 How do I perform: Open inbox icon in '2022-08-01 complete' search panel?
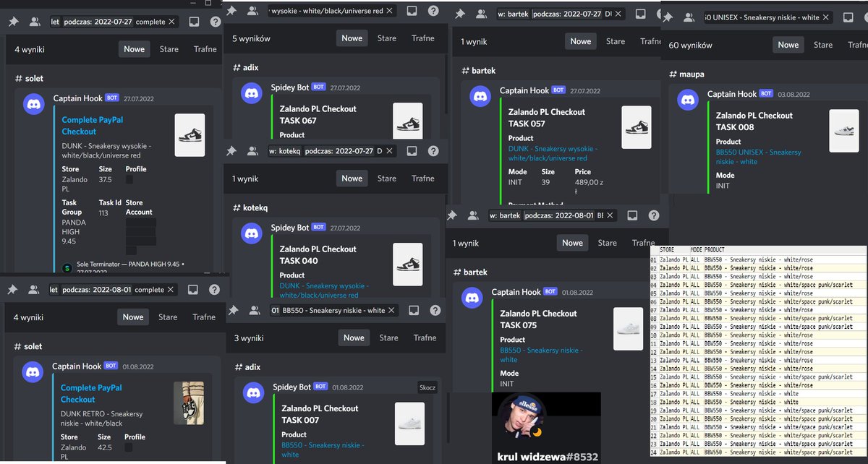pos(193,289)
